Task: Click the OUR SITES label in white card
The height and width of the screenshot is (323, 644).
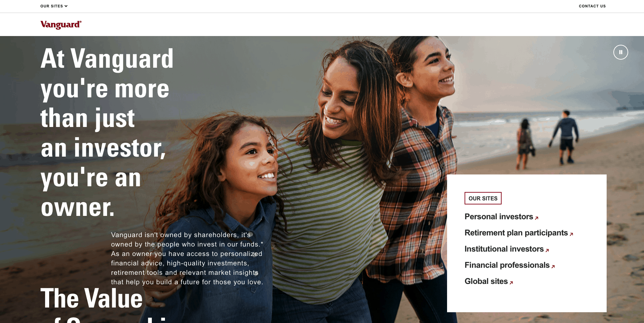Action: [483, 198]
